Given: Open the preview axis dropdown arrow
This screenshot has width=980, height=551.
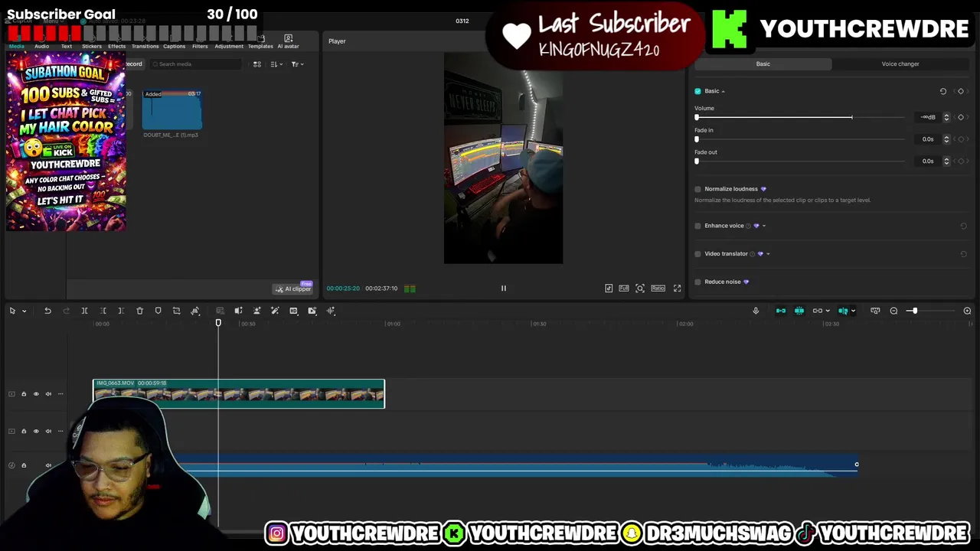Looking at the screenshot, I should (853, 311).
